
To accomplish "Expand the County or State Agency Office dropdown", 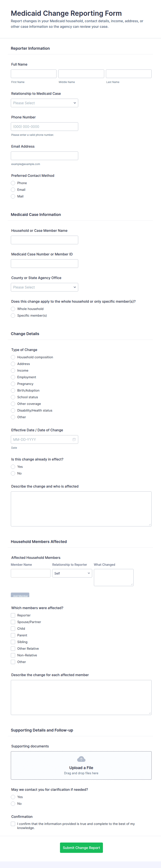I will click(44, 287).
